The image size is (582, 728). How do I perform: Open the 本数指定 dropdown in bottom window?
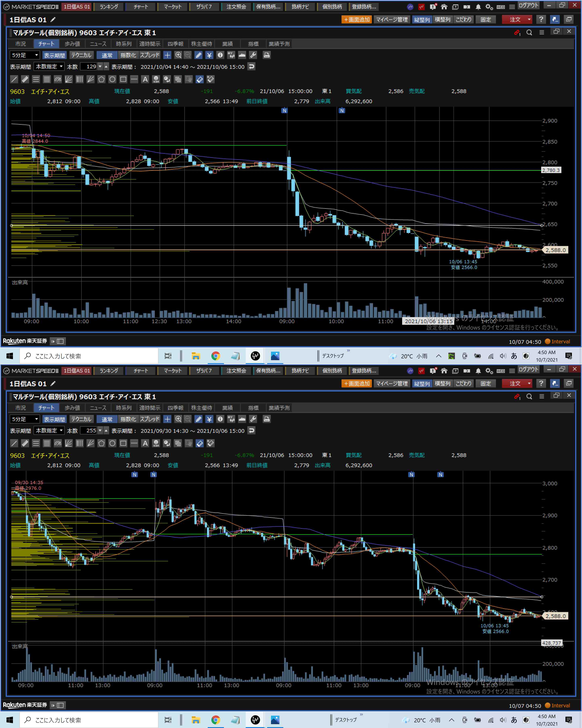click(x=49, y=431)
